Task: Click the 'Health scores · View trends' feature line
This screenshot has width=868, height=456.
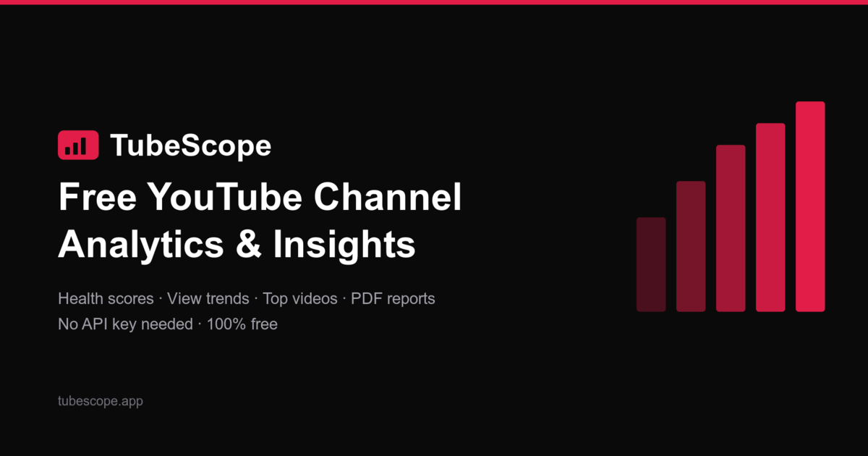Action: (247, 299)
